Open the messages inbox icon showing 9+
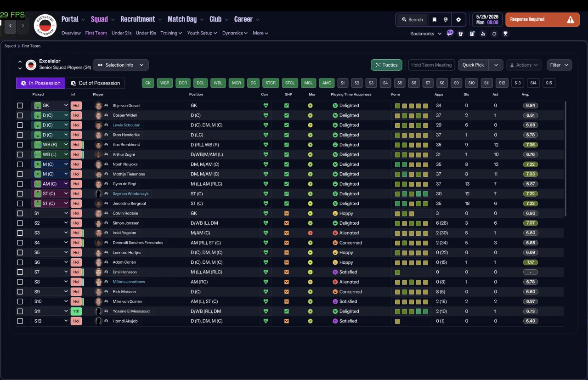Viewport: 588px width, 380px height. (450, 33)
